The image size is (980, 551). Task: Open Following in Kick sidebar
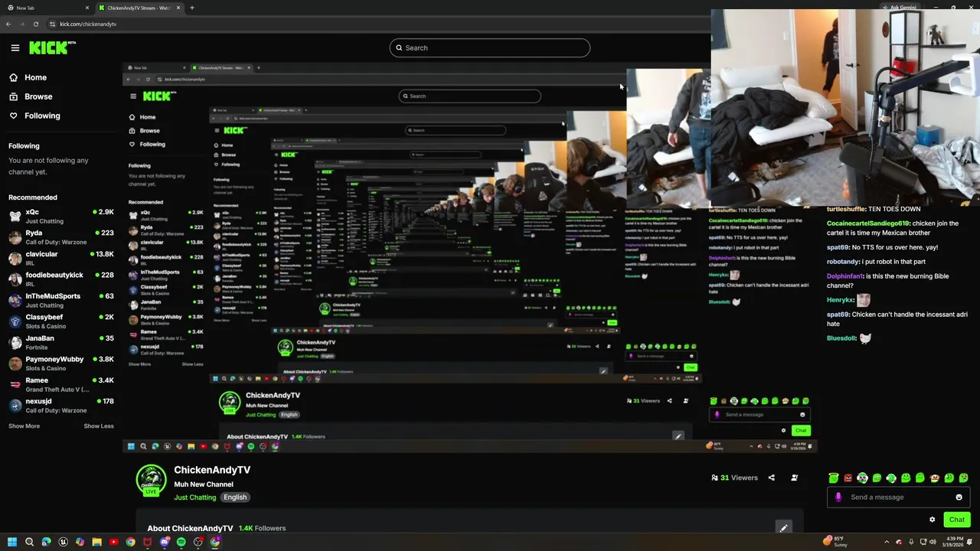[34, 116]
